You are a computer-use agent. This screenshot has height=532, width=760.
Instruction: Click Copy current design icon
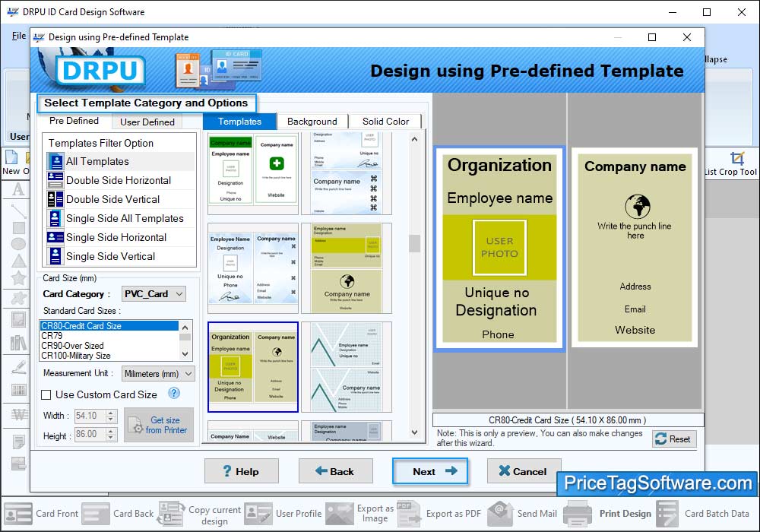coord(171,514)
